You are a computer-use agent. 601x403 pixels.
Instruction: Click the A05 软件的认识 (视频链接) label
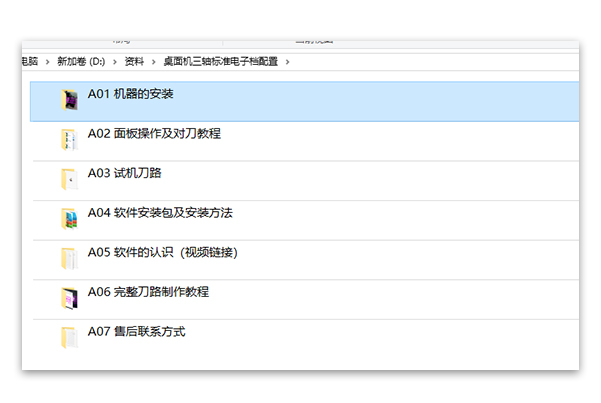point(162,252)
